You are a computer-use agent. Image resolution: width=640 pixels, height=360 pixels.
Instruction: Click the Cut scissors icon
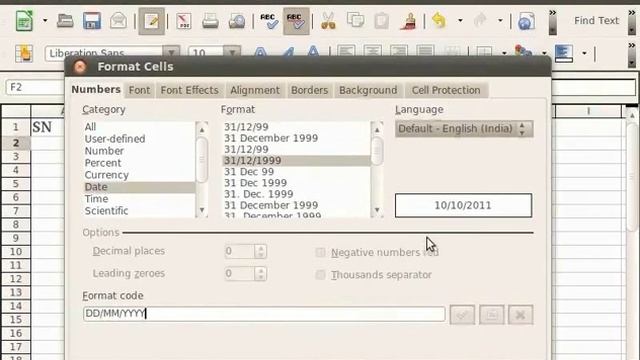pyautogui.click(x=328, y=20)
